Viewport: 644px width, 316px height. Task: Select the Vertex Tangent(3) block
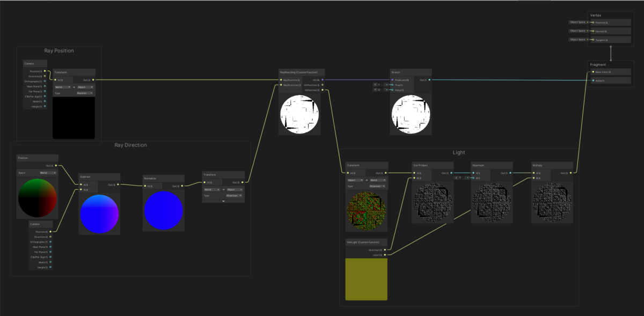coord(611,40)
